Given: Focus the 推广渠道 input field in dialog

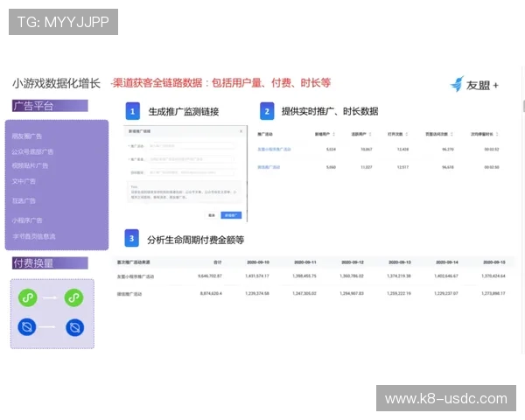Looking at the screenshot, I should 192,159.
